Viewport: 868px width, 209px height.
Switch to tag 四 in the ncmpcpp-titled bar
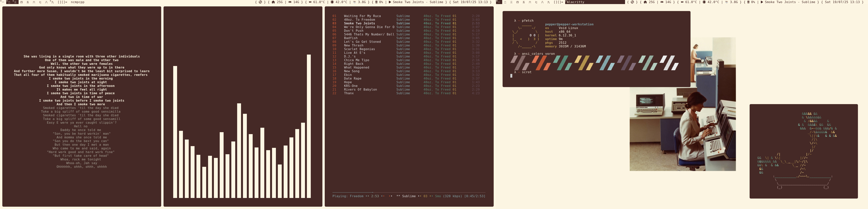pos(22,2)
